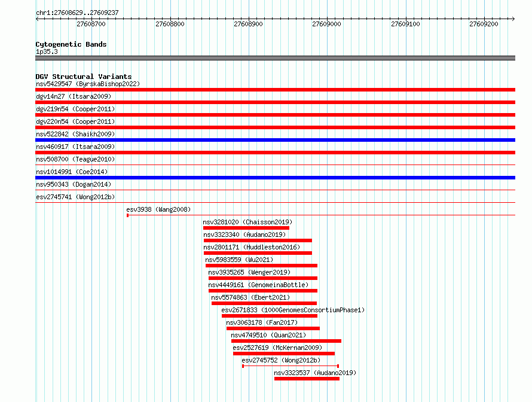Click the gray 1p35.3 cytogenetic band bar
The height and width of the screenshot is (402, 532).
pyautogui.click(x=275, y=58)
